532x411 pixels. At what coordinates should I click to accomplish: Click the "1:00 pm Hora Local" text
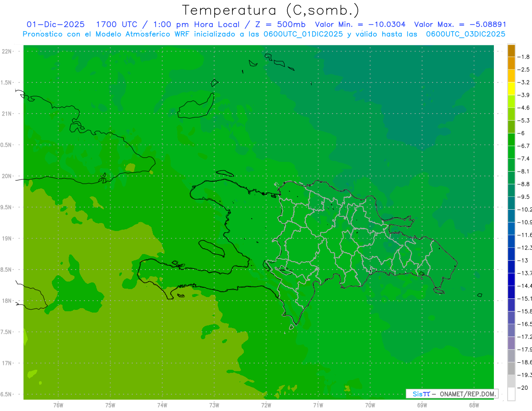pyautogui.click(x=196, y=24)
